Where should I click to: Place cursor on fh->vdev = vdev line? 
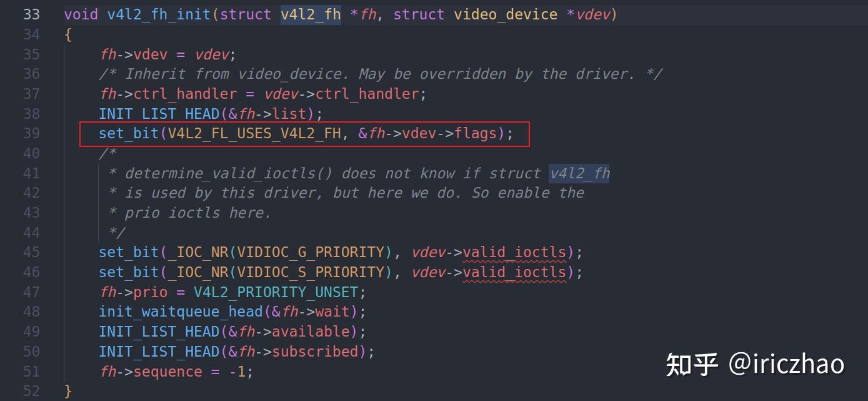[x=167, y=54]
